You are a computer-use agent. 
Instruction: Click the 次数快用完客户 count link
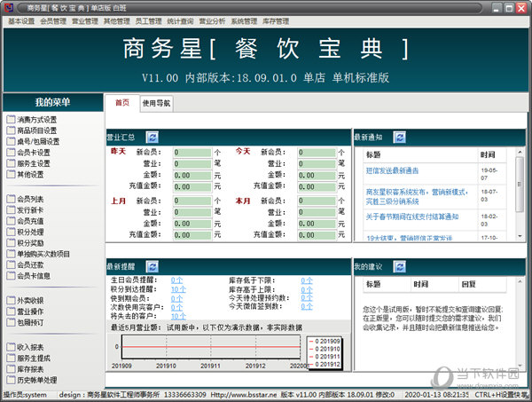coord(176,307)
